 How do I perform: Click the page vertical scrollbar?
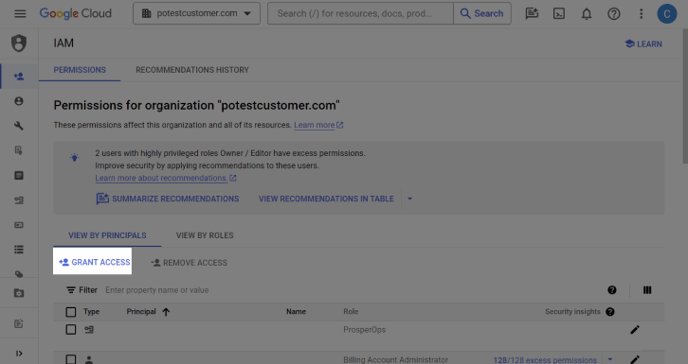coord(684,96)
